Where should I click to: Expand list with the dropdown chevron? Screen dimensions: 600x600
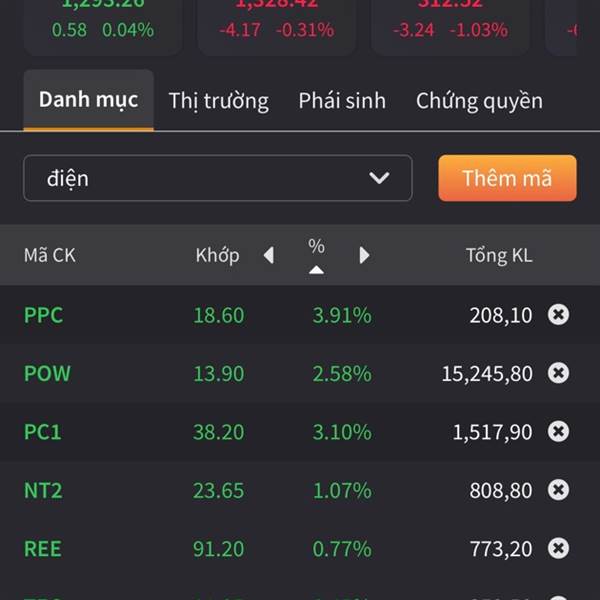379,178
